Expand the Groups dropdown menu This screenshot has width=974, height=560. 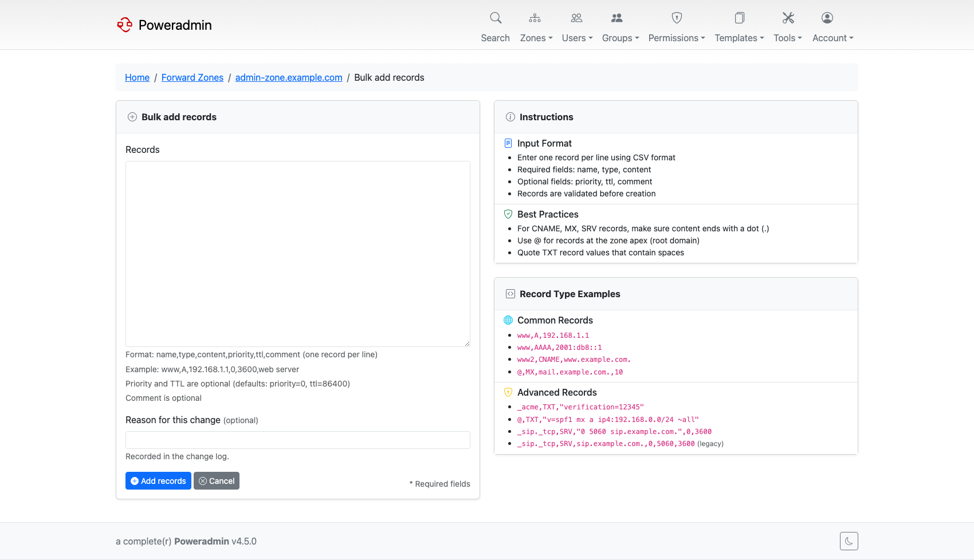[620, 38]
